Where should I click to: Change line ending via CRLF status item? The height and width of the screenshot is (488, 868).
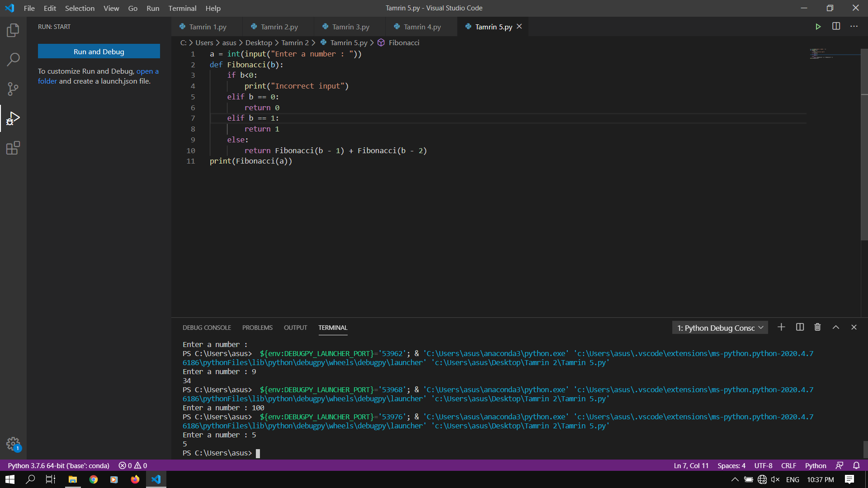(788, 465)
